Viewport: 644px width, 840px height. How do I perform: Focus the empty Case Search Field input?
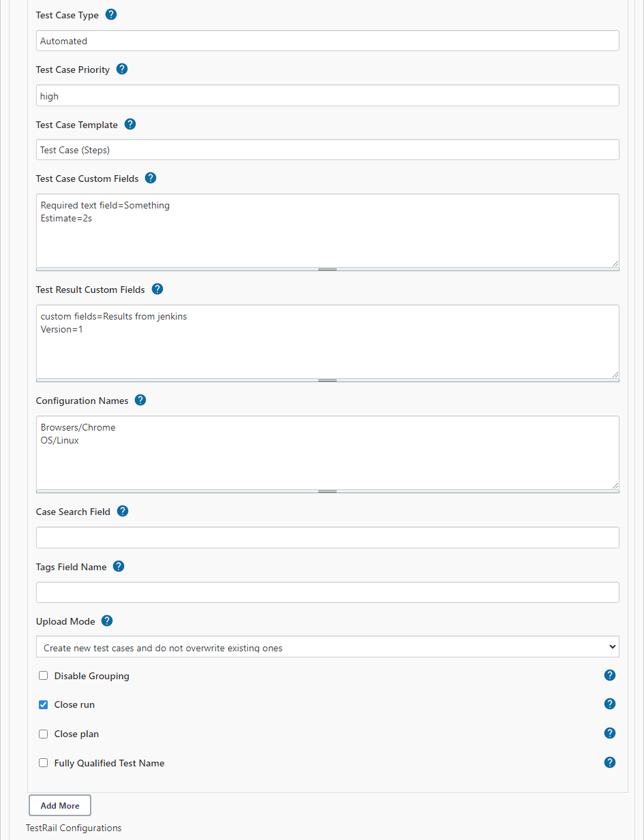pos(328,538)
